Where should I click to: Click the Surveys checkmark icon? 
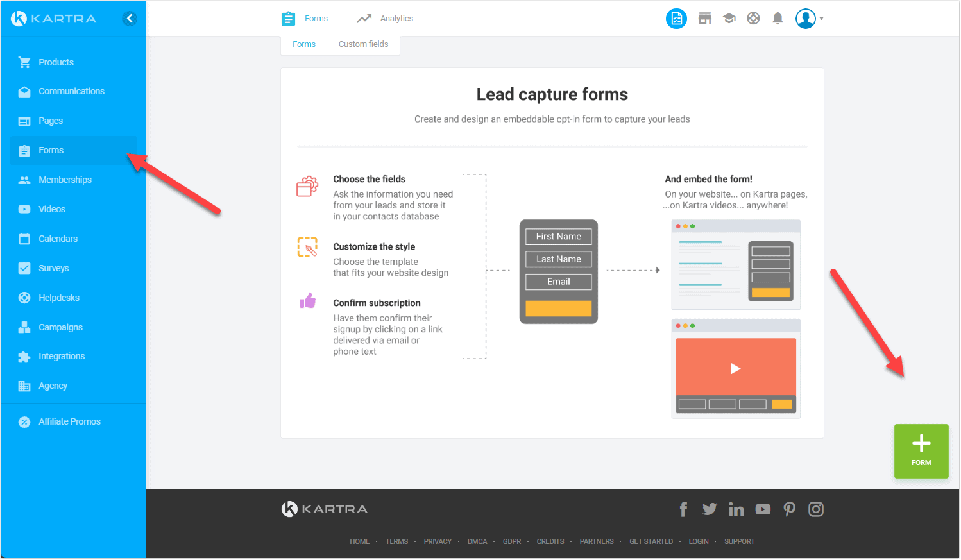[x=24, y=268]
